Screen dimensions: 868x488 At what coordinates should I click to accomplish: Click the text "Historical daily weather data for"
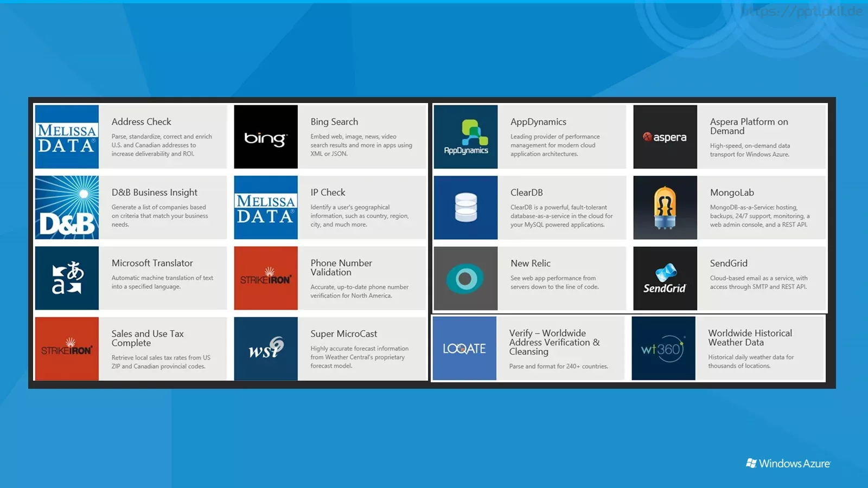pyautogui.click(x=751, y=357)
